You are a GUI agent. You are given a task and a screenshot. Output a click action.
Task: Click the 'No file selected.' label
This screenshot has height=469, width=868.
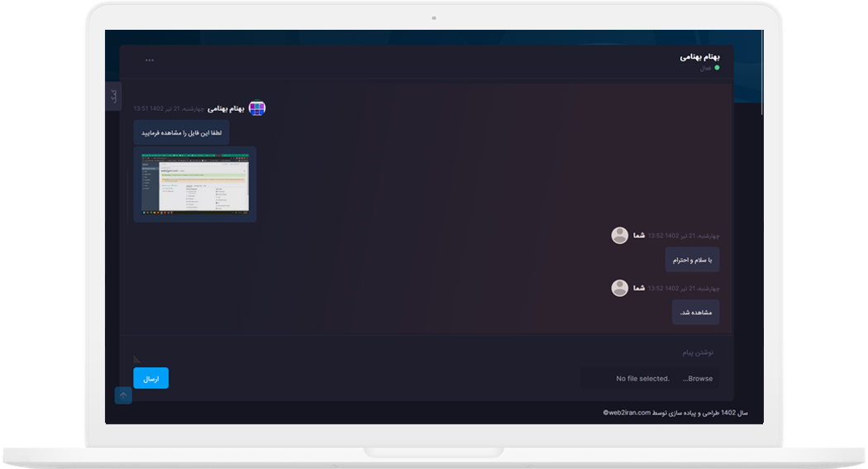coord(642,379)
